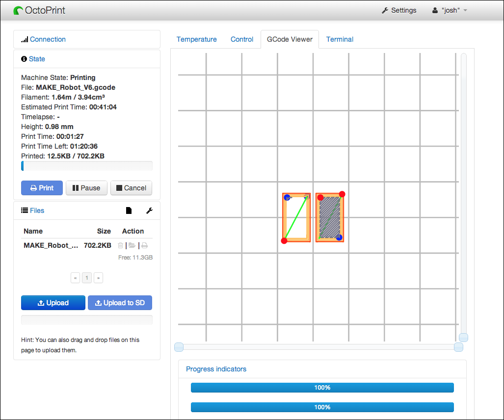The height and width of the screenshot is (420, 504).
Task: Pause the current print job
Action: tap(86, 188)
